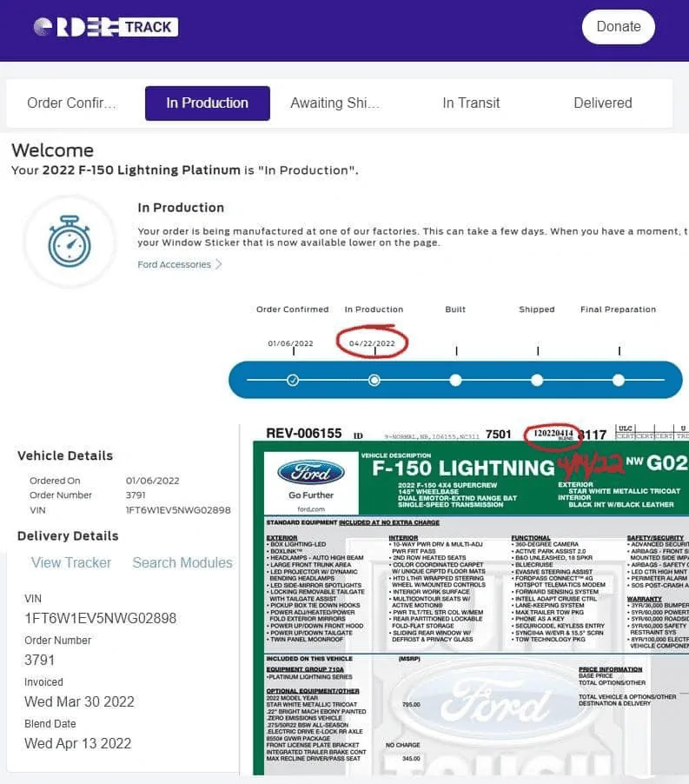Click the Built step dot on the progress bar
The width and height of the screenshot is (689, 784).
pyautogui.click(x=455, y=381)
